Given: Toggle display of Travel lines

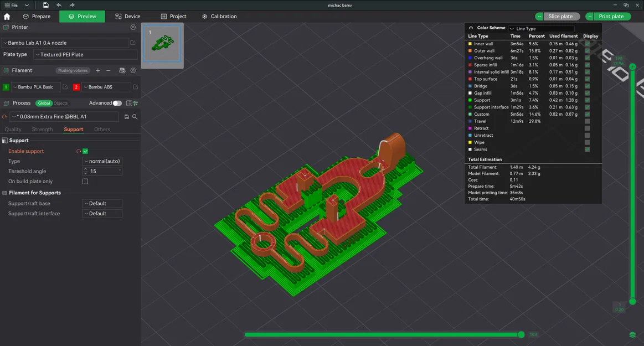Looking at the screenshot, I should [588, 121].
